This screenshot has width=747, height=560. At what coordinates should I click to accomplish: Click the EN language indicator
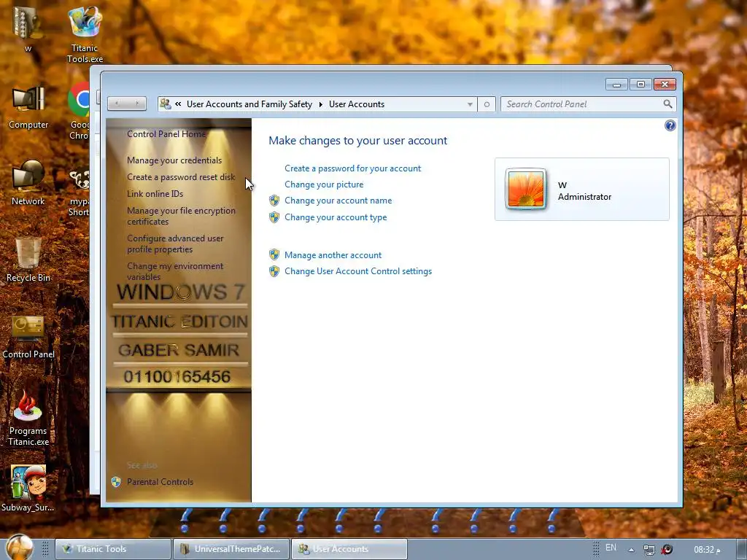coord(611,548)
